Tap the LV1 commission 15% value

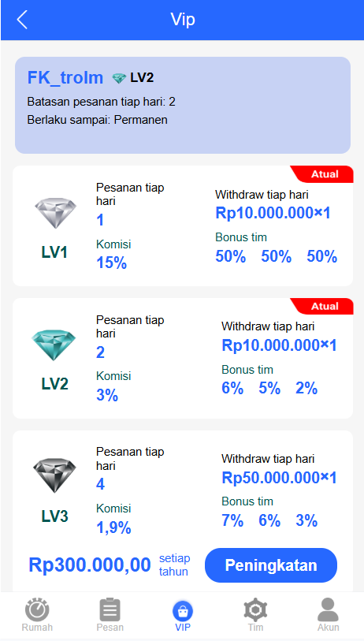(x=112, y=263)
